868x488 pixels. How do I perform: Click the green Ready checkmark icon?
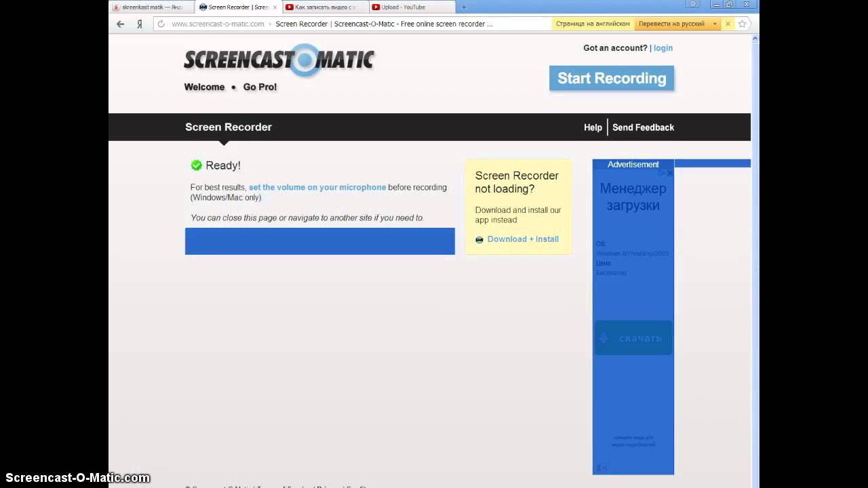pyautogui.click(x=197, y=165)
